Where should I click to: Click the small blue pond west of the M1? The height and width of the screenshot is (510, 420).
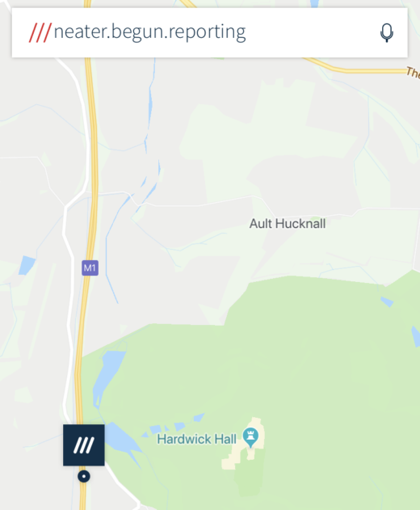tap(27, 265)
